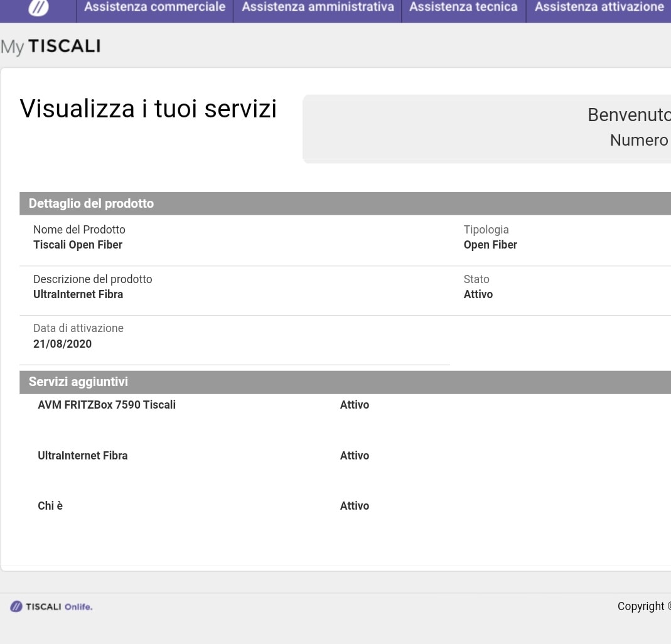The width and height of the screenshot is (671, 644).
Task: Select the Tipologia value 'Open Fiber'
Action: pyautogui.click(x=490, y=245)
